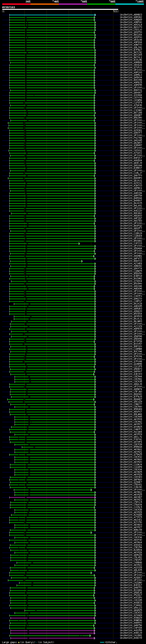Select the cyan alignment bar for UniRef100_A8HNX3
The width and height of the screenshot is (146, 644).
(x=52, y=15)
